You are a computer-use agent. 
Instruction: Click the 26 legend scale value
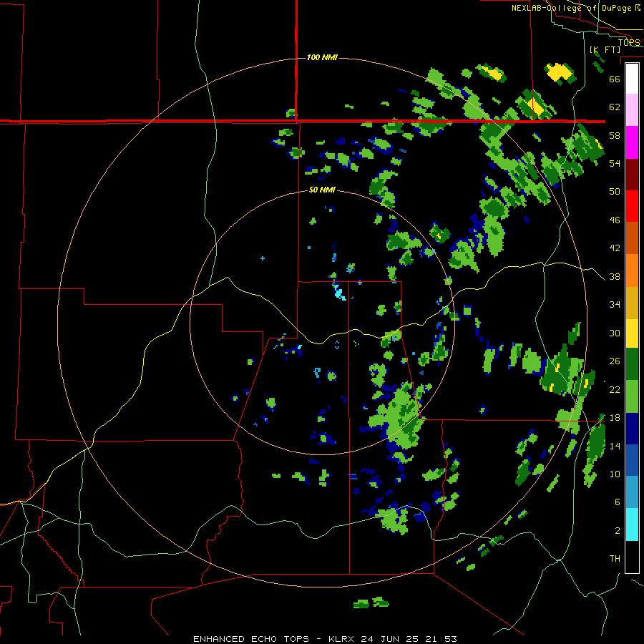[615, 361]
